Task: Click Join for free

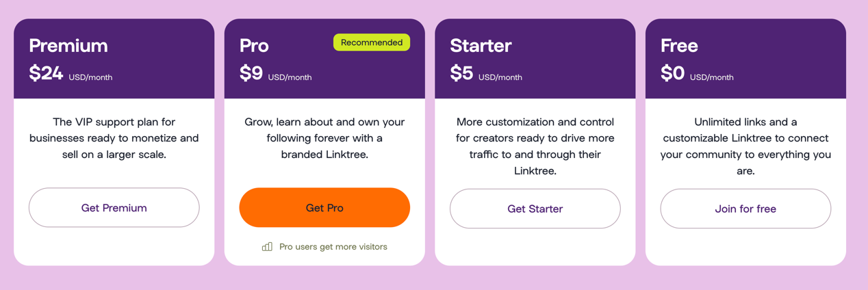Action: (x=745, y=209)
